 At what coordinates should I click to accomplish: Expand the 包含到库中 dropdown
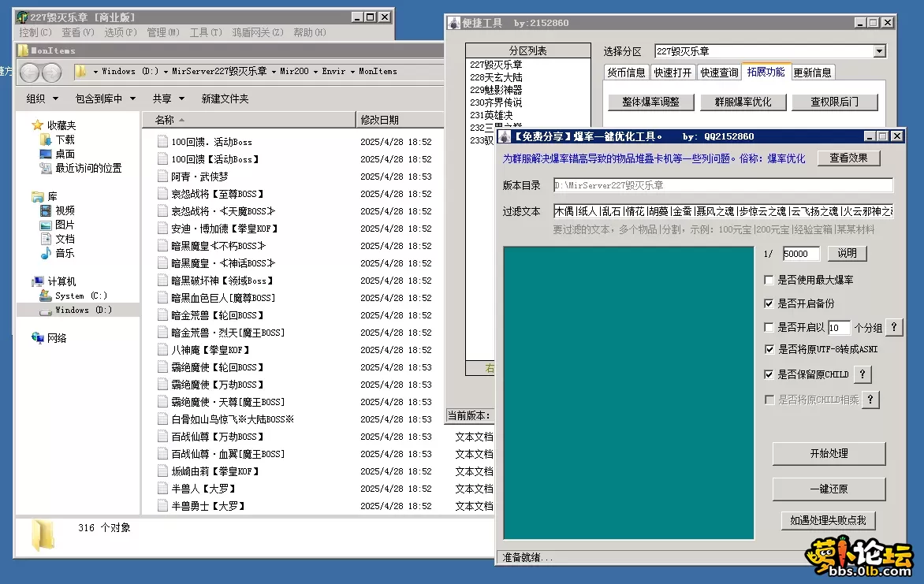[132, 99]
